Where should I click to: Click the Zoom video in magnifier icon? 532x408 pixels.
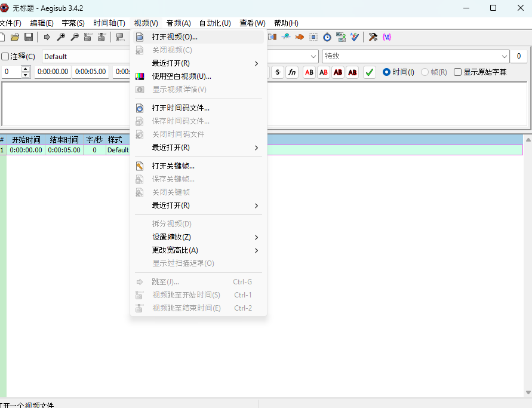[x=61, y=37]
